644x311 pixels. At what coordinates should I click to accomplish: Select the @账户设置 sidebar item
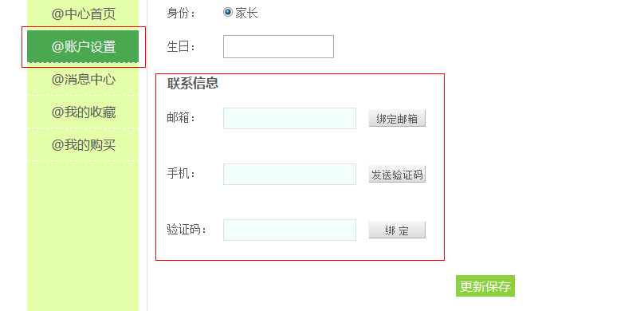coord(83,46)
